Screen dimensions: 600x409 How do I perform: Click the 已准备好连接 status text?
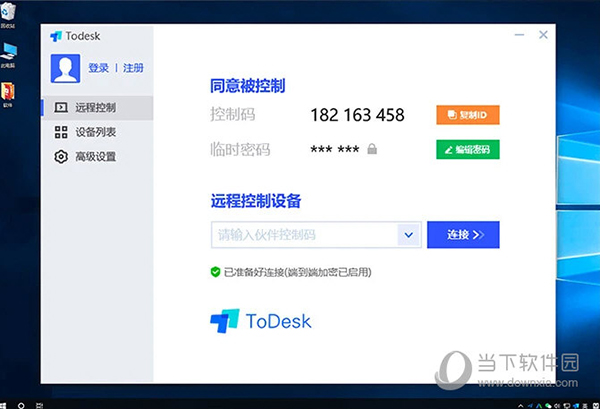[297, 272]
